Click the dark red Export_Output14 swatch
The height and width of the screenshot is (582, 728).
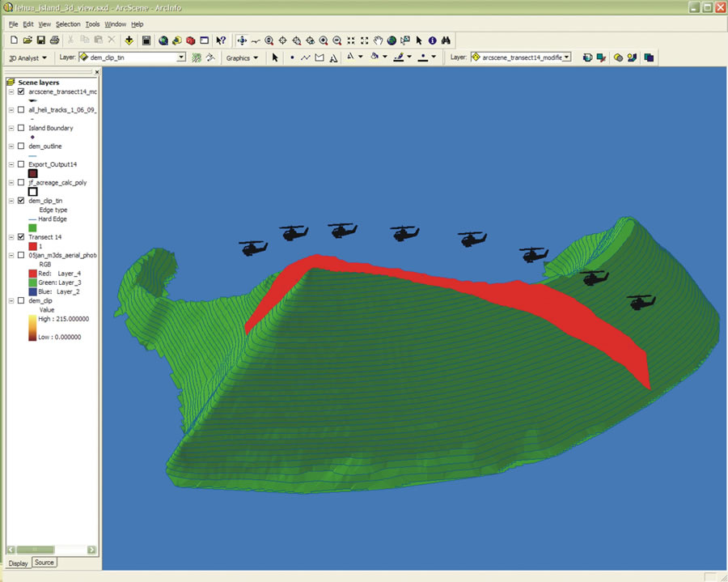(x=32, y=173)
